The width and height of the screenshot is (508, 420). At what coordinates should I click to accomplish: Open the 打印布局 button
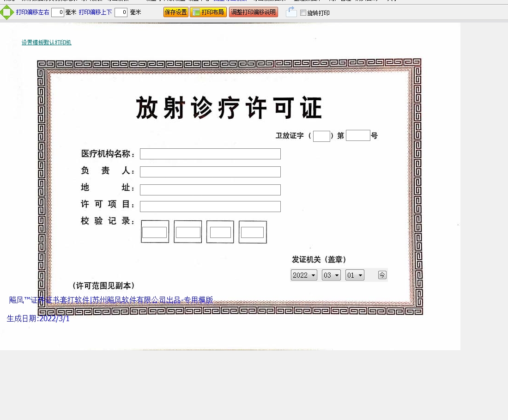click(x=208, y=12)
